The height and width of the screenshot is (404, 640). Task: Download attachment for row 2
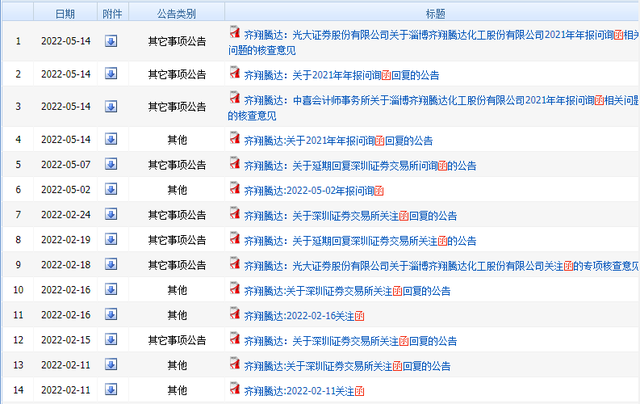click(x=111, y=74)
